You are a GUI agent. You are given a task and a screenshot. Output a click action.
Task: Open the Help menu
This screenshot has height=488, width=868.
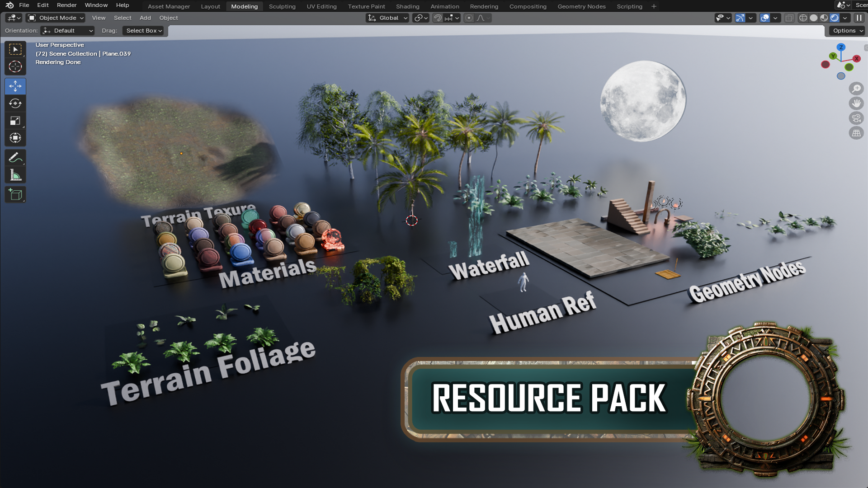pyautogui.click(x=123, y=5)
